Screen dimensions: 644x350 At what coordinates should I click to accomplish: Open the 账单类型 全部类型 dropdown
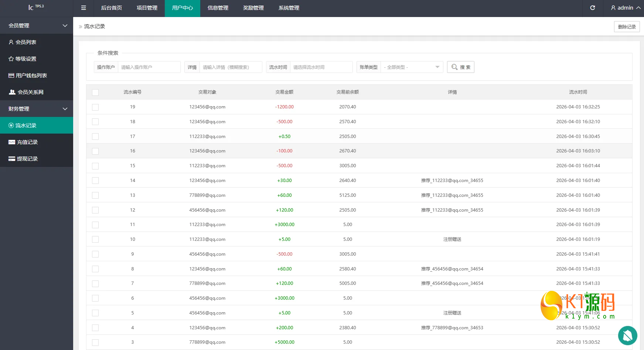(412, 67)
